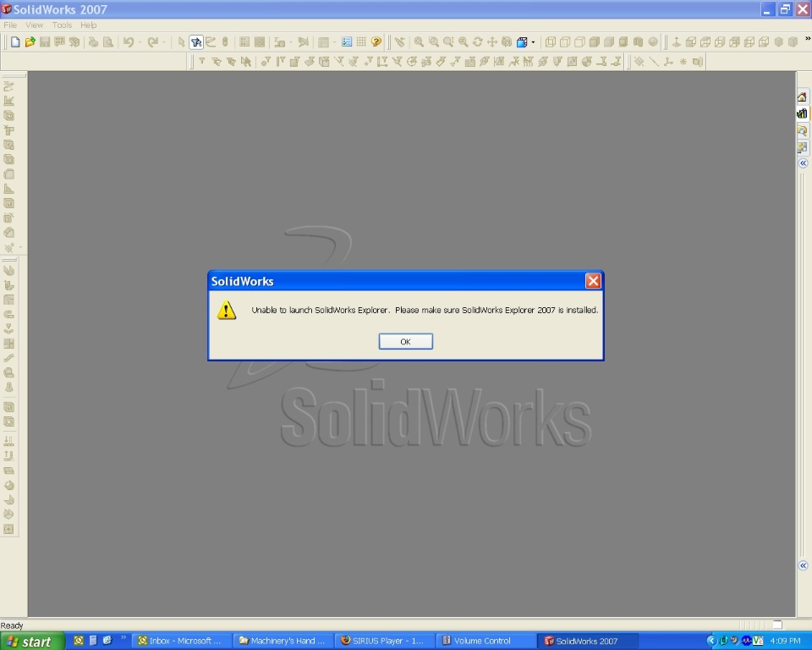Click the top icon in the left toolbar
The width and height of the screenshot is (812, 650).
click(8, 86)
